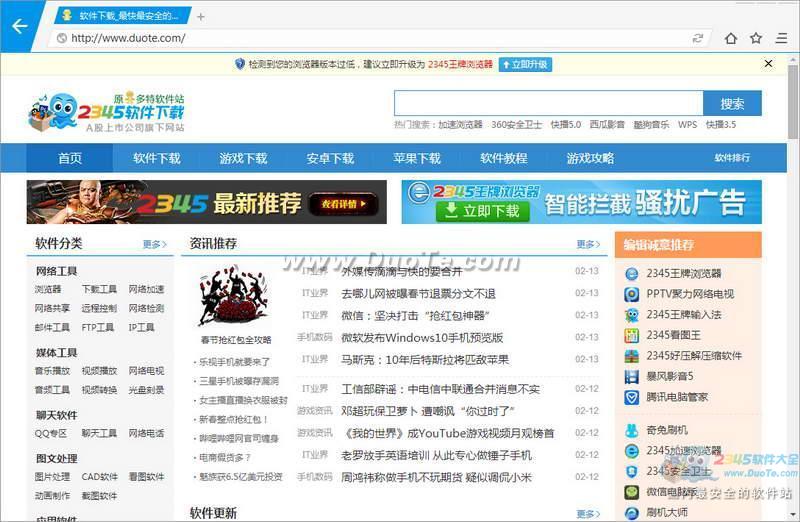800x522 pixels.
Task: Open article 马斯克：10年后特斯拉将匹敌苹果
Action: (425, 360)
